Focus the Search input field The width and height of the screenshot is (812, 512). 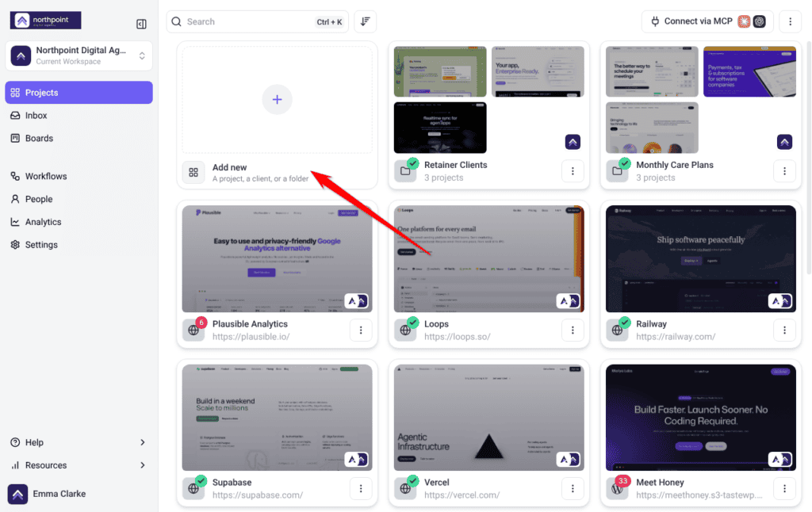click(258, 21)
